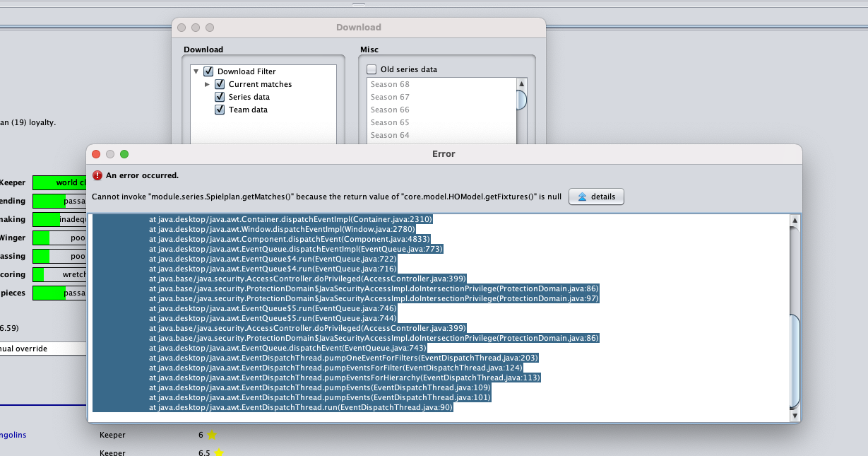Expand the Current matches node

[207, 84]
